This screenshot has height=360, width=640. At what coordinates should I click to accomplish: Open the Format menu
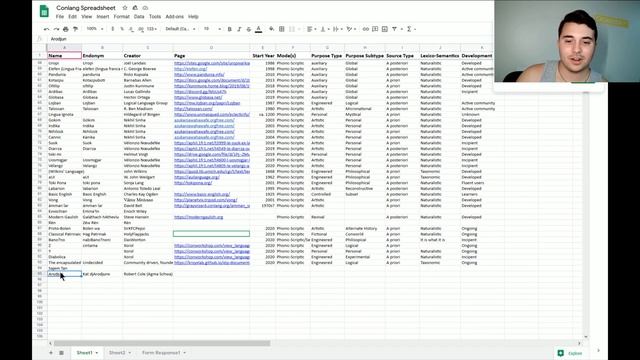click(x=121, y=17)
